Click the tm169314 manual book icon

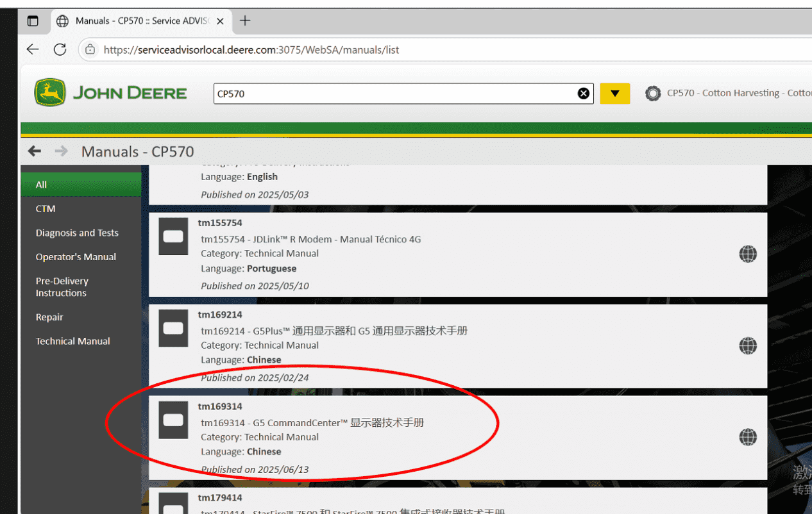coord(173,420)
